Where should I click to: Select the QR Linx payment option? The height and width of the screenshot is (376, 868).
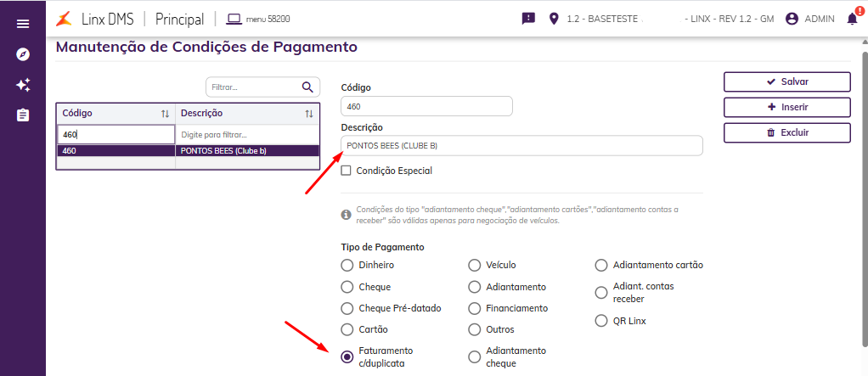601,322
